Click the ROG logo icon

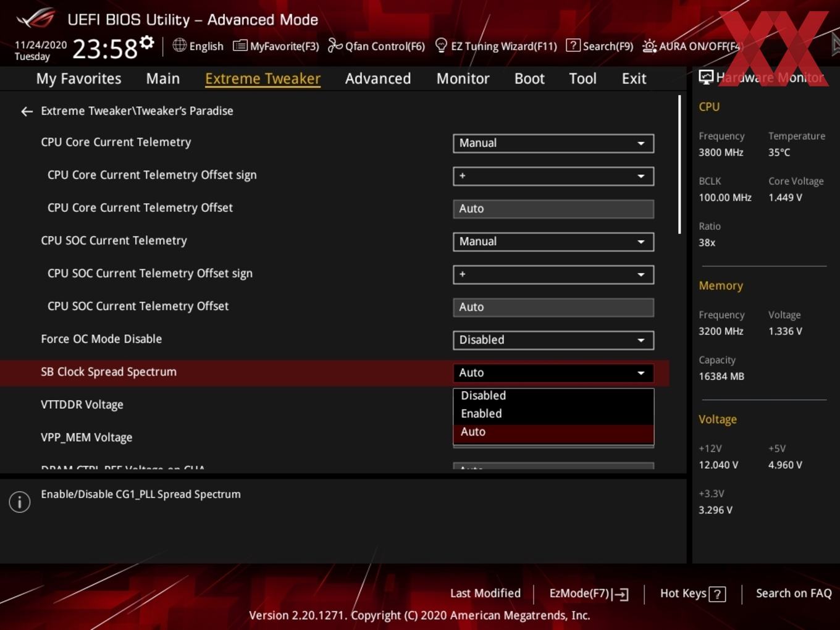coord(36,19)
